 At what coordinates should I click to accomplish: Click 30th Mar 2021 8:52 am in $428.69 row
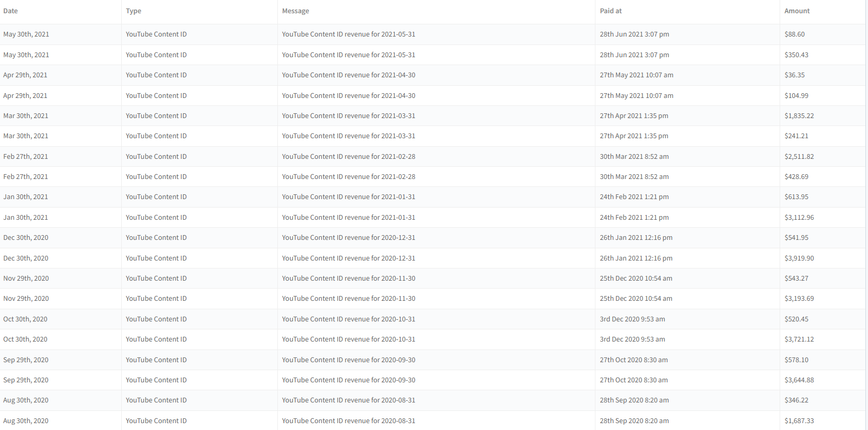click(634, 177)
